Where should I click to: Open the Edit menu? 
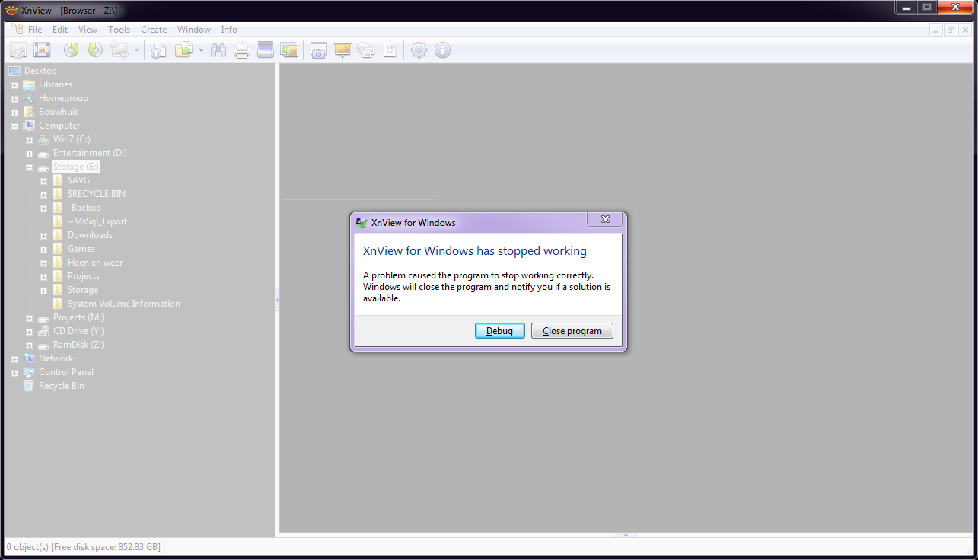tap(60, 30)
